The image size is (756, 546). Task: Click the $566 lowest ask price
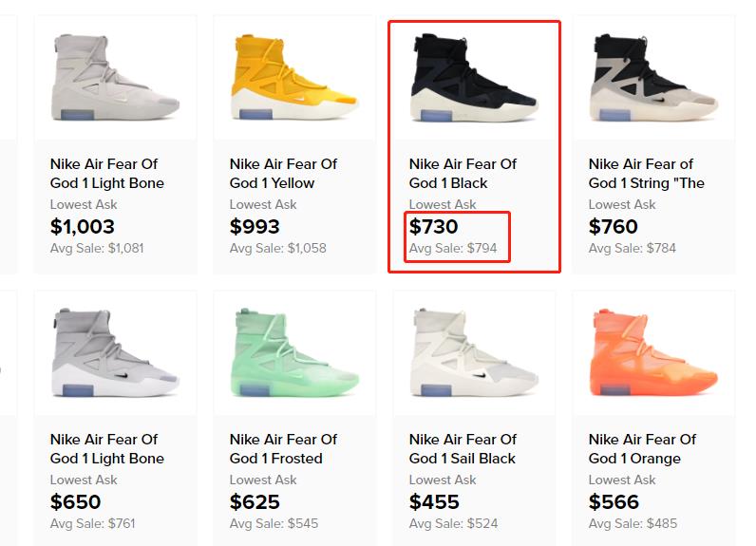614,502
